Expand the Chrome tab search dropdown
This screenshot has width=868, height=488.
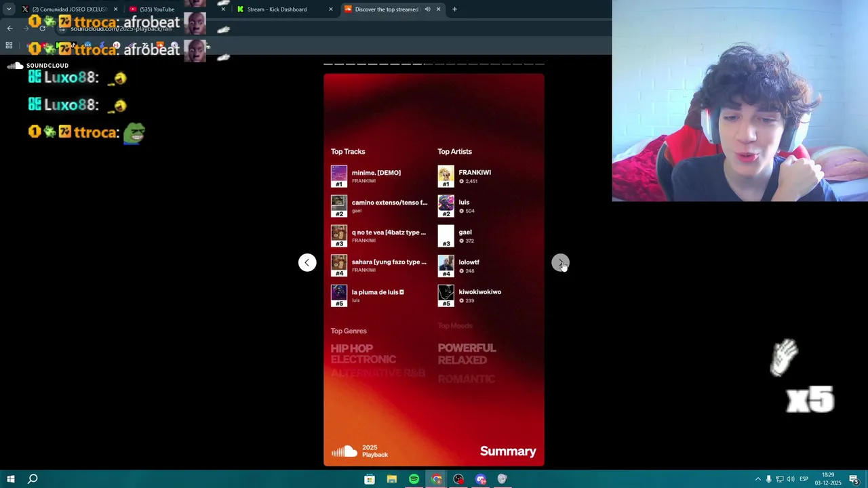point(9,9)
